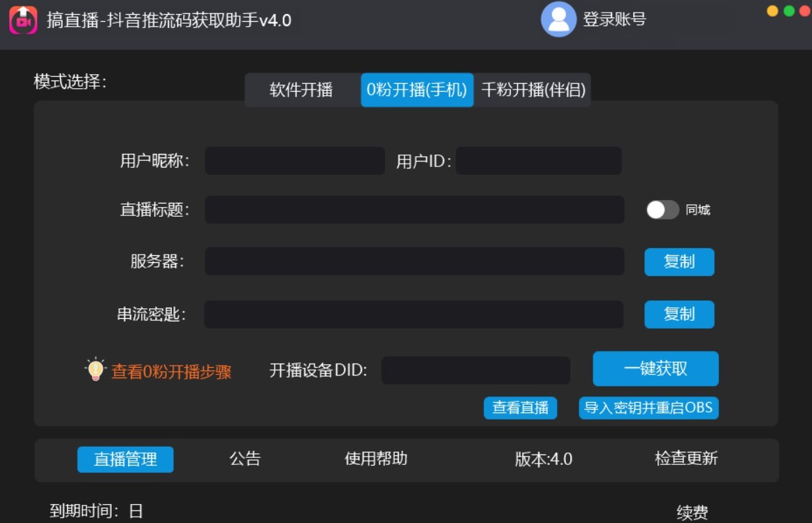Maximize window with the green dot
This screenshot has width=812, height=523.
coord(789,11)
